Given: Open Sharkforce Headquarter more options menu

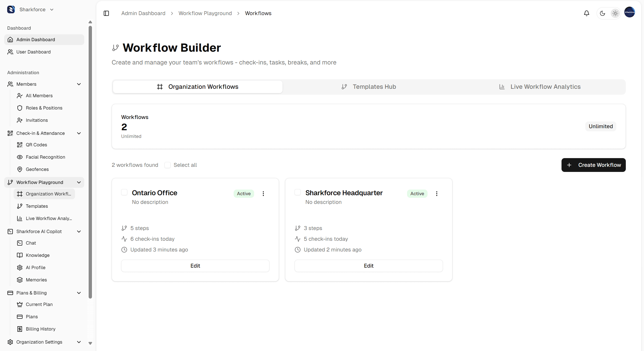Looking at the screenshot, I should (437, 194).
